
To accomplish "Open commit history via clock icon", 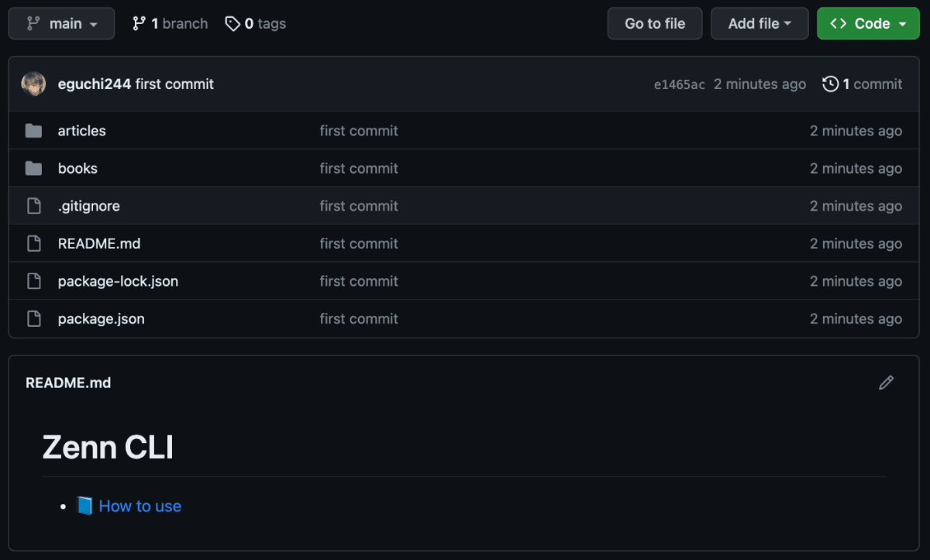I will point(830,84).
